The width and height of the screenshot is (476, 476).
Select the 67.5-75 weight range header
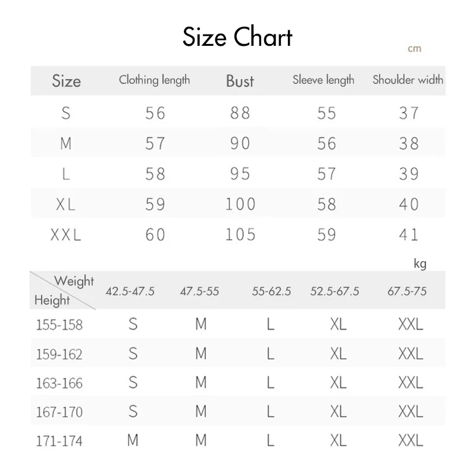click(407, 292)
